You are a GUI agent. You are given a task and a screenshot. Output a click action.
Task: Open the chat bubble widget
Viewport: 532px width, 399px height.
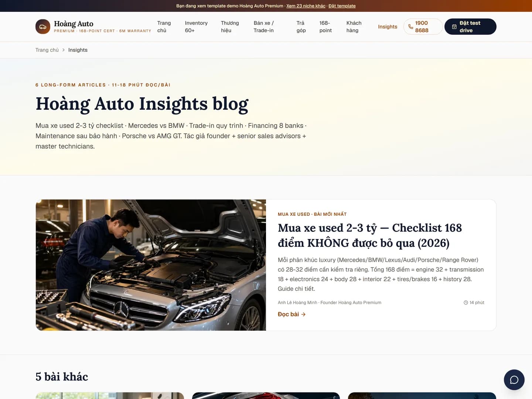click(514, 380)
